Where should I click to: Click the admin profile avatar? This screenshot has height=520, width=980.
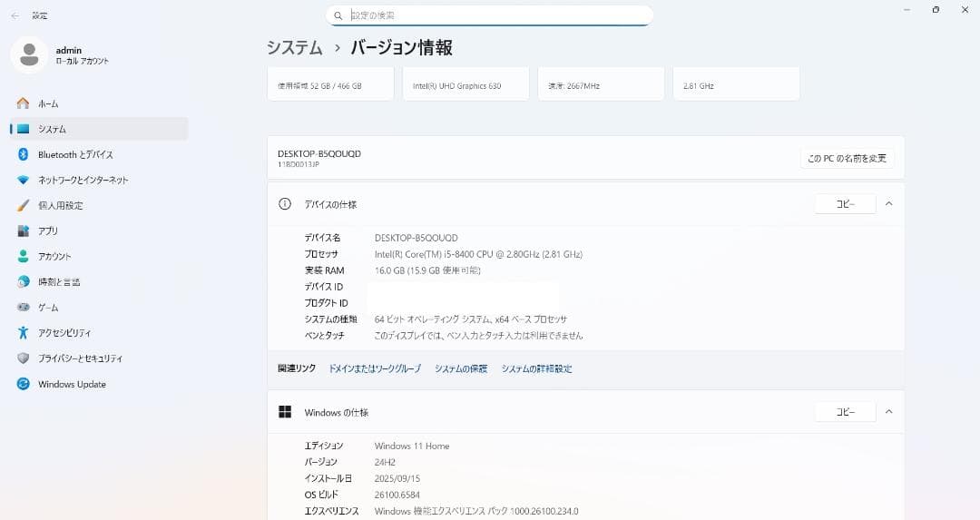[x=29, y=55]
